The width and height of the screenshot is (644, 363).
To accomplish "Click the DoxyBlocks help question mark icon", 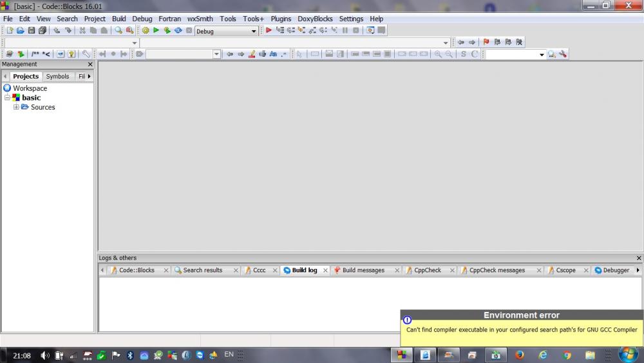I will pyautogui.click(x=71, y=54).
